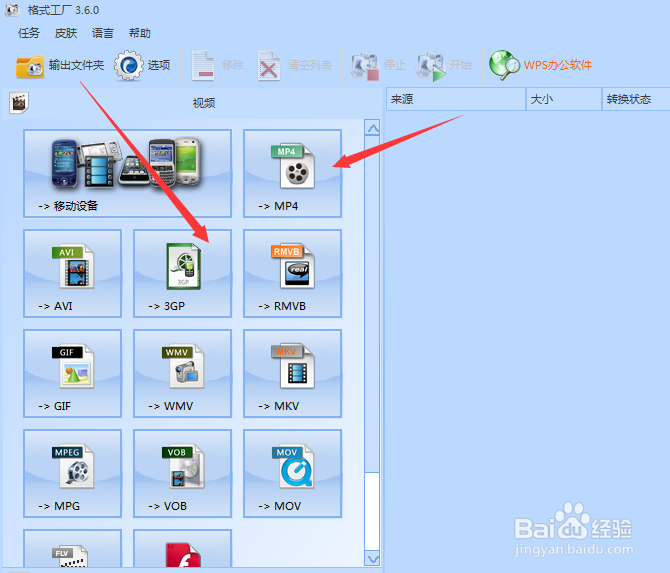Select the AVI conversion icon
Screen dimensions: 670x573
point(73,273)
